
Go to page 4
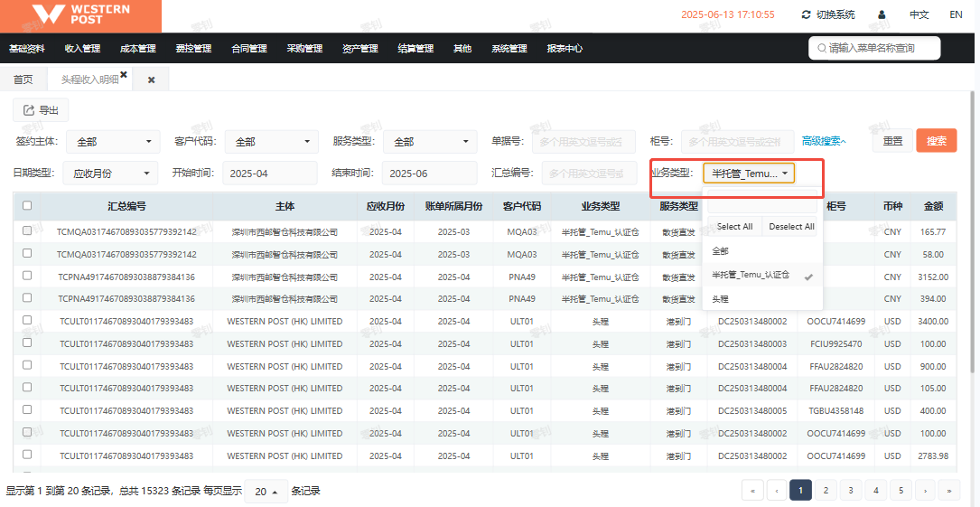(875, 491)
